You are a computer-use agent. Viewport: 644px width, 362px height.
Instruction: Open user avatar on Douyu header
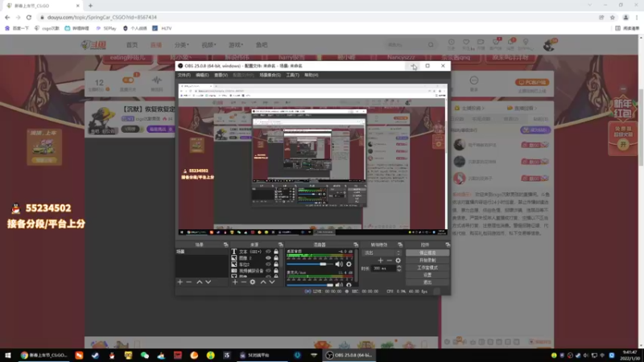click(x=549, y=45)
